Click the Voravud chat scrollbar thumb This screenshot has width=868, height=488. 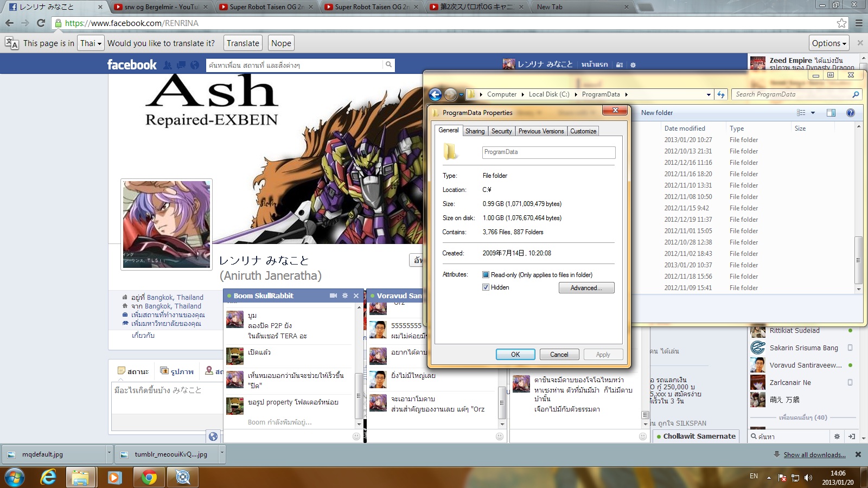tap(501, 403)
